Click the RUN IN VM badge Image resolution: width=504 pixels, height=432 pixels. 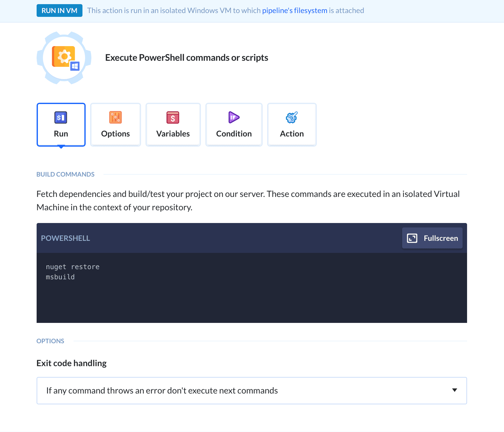coord(60,10)
